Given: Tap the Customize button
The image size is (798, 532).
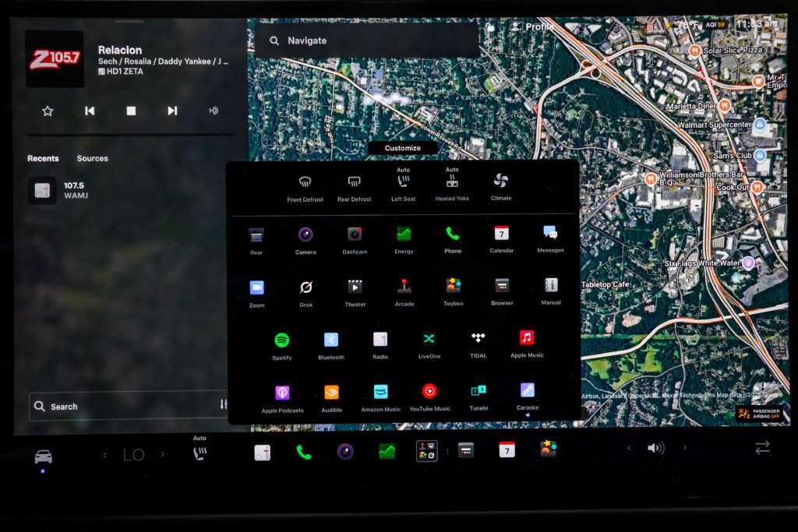Looking at the screenshot, I should 402,148.
